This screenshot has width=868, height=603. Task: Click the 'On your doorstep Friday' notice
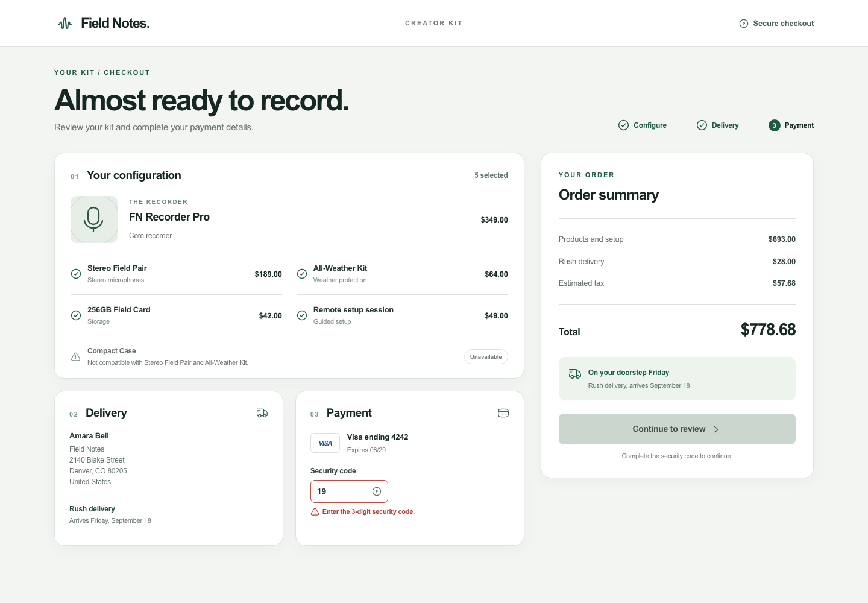677,379
